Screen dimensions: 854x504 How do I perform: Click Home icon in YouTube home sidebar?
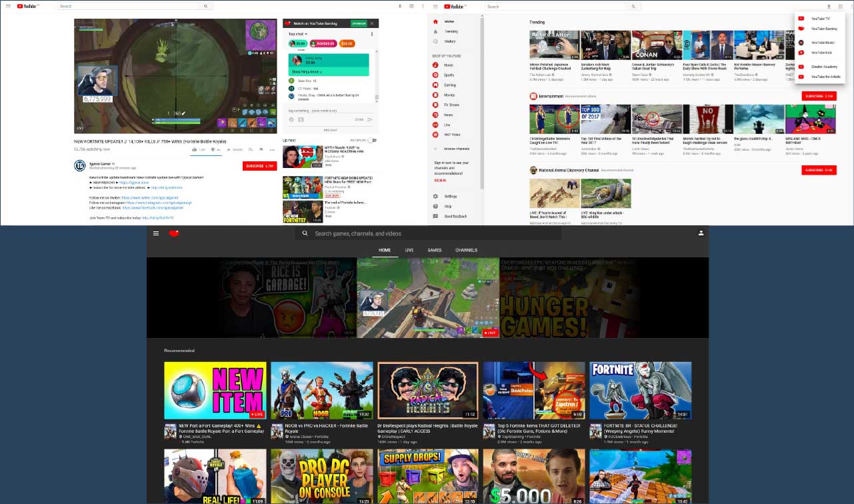[436, 21]
